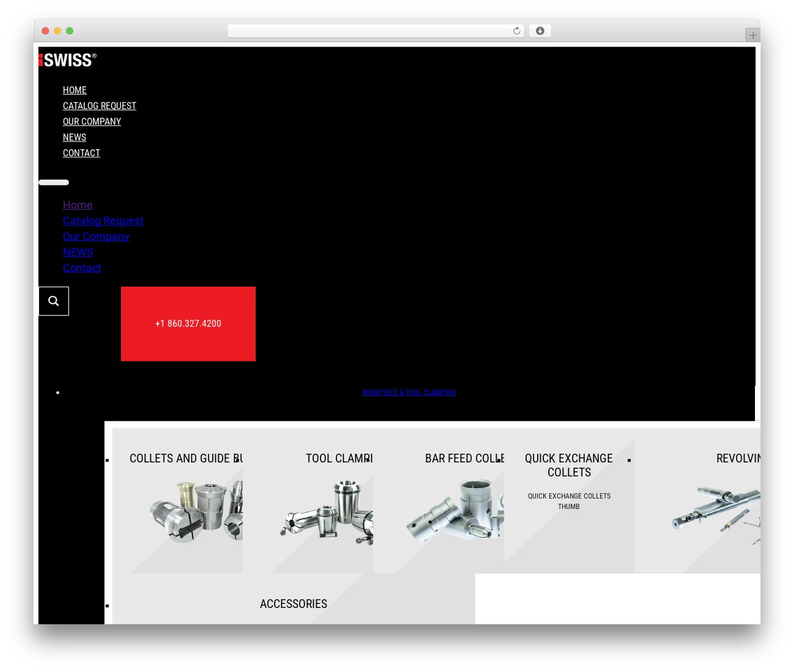794x672 pixels.
Task: Click the SWISS logo
Action: tap(68, 60)
